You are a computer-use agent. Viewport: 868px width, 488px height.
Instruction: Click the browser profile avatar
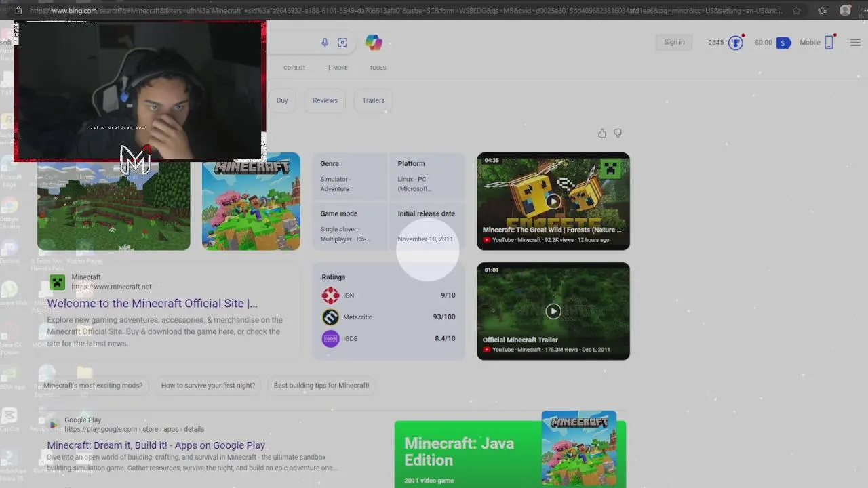coord(845,10)
